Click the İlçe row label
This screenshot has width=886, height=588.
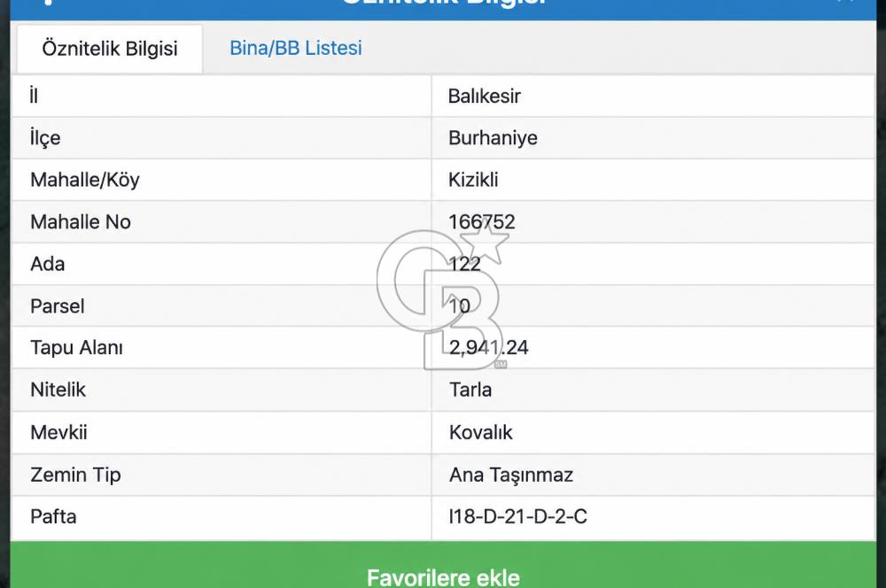(45, 138)
